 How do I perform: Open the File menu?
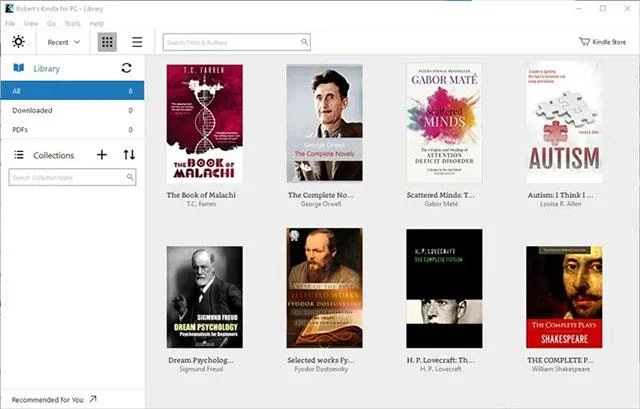coord(10,24)
